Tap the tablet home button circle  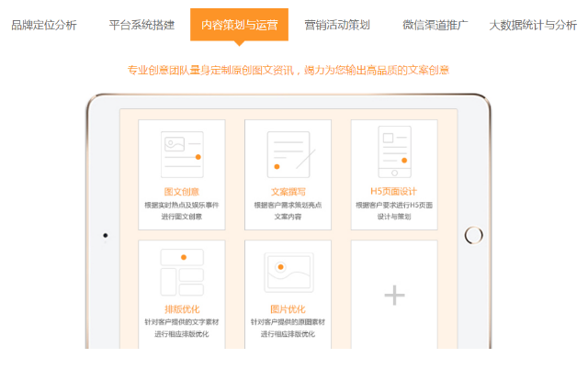tap(474, 235)
